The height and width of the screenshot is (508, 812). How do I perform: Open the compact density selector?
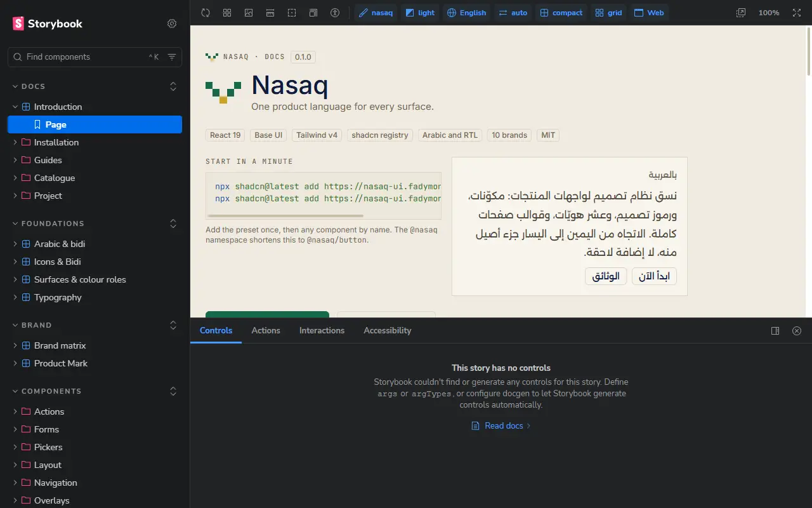coord(561,13)
